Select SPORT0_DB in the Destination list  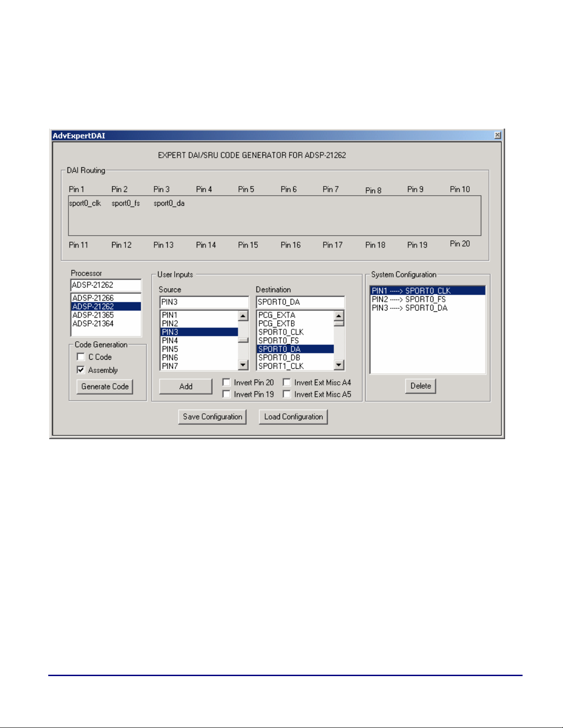pyautogui.click(x=296, y=357)
